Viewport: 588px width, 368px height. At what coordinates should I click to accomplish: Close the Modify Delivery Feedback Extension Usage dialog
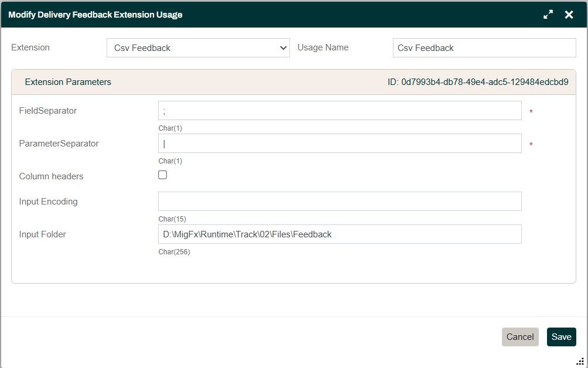point(569,14)
